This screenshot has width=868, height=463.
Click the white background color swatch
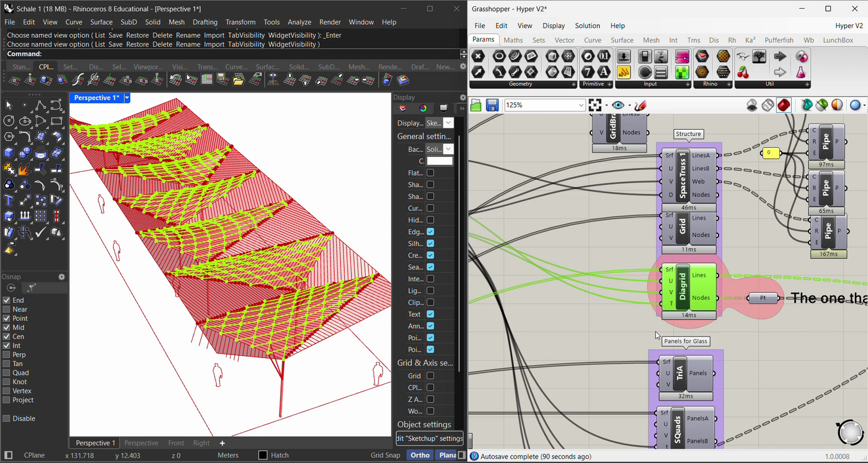pyautogui.click(x=440, y=161)
